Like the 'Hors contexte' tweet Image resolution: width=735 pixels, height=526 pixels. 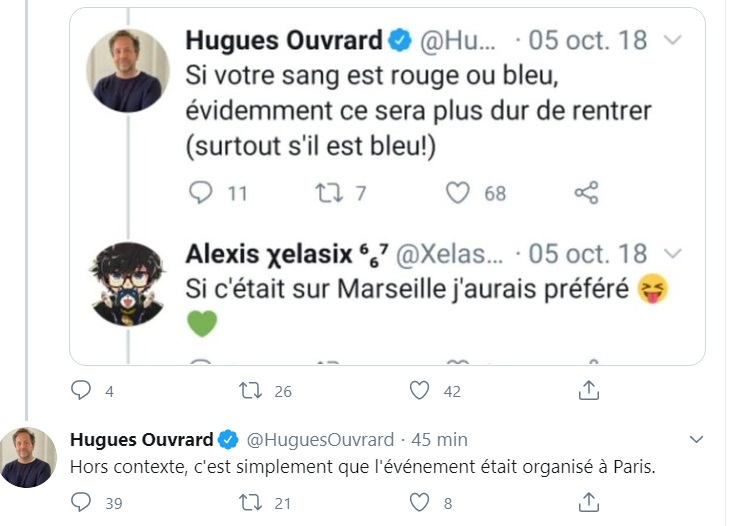(x=420, y=502)
